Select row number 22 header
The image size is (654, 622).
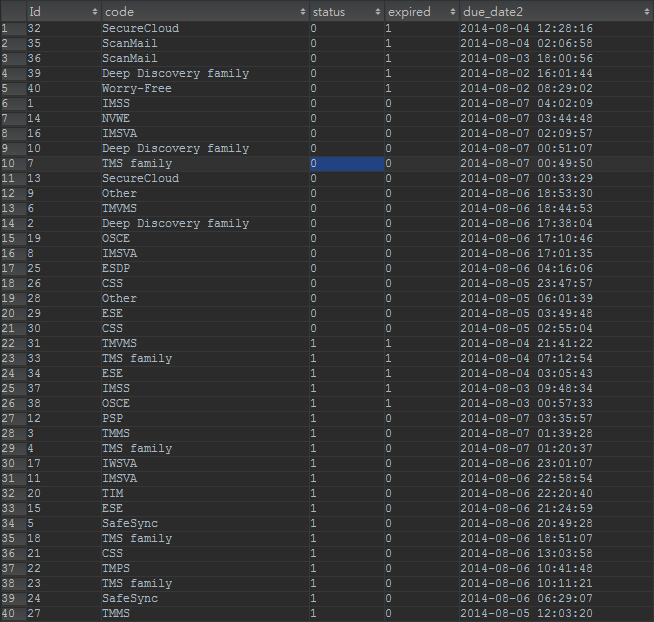click(13, 344)
